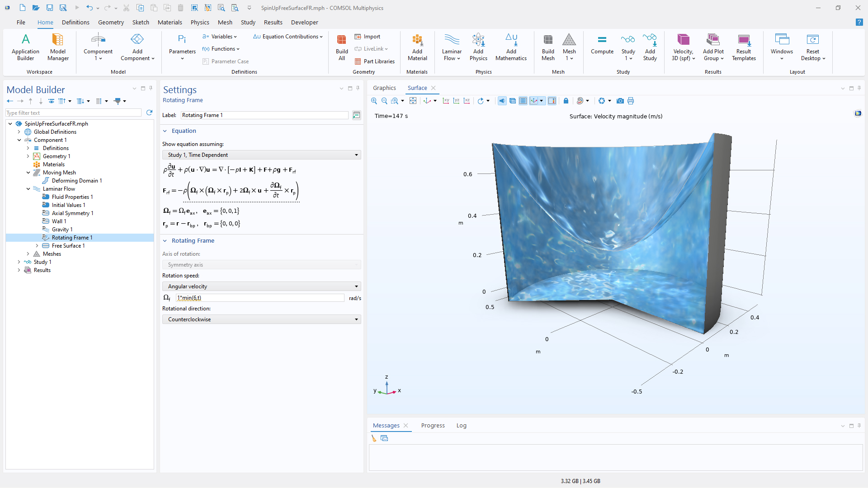This screenshot has width=868, height=488.
Task: Click Print icon in graphics toolbar
Action: (x=631, y=101)
